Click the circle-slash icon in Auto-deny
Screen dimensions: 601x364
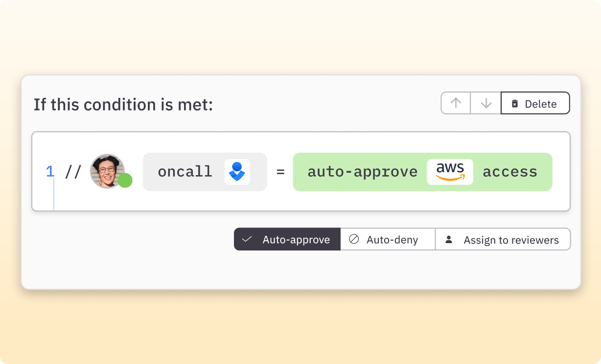pos(354,239)
